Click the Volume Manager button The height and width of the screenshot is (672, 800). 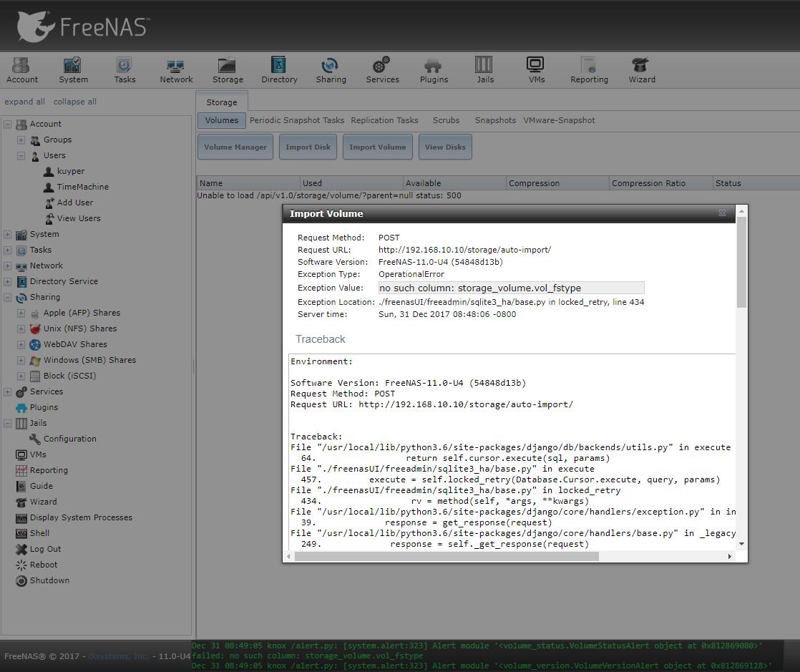[x=235, y=147]
